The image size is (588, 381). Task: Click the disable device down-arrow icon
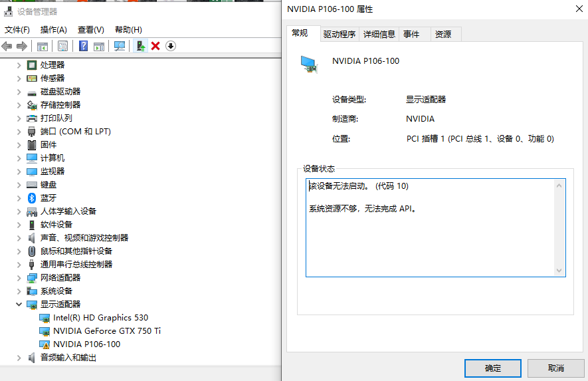171,46
